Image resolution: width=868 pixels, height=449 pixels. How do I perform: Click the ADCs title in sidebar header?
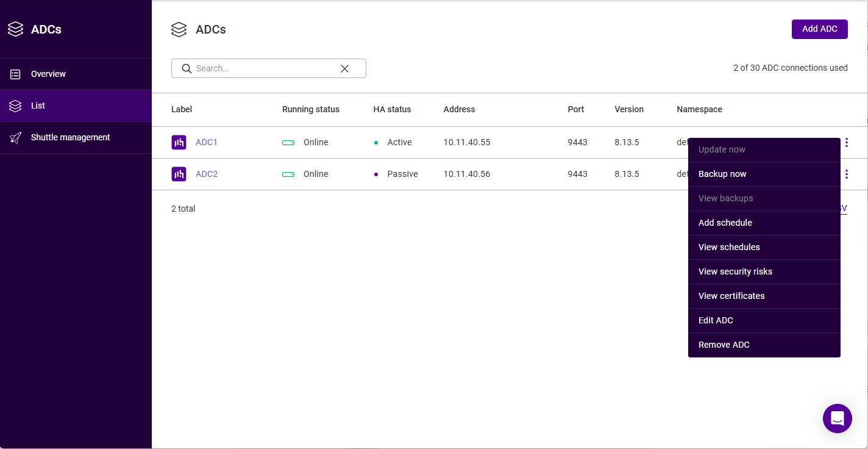click(46, 29)
